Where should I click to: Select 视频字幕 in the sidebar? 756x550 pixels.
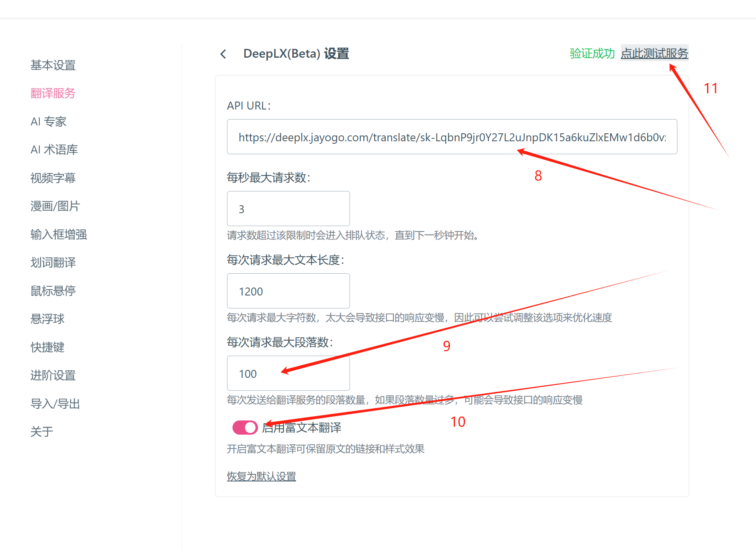(x=53, y=178)
